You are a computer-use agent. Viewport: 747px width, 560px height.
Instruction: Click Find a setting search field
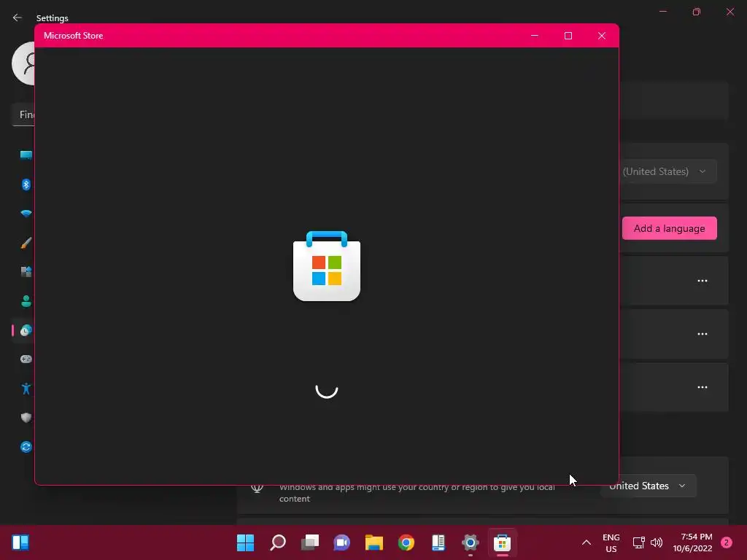(x=23, y=114)
